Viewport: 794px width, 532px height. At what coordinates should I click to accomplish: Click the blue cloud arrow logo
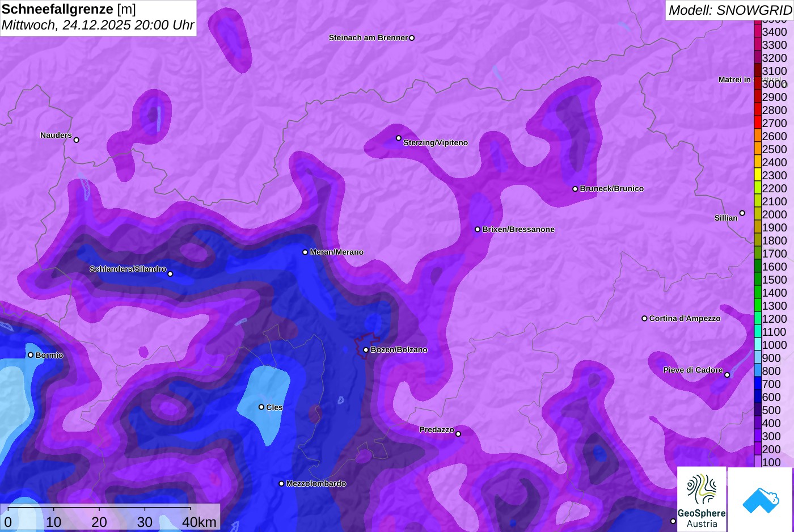761,499
